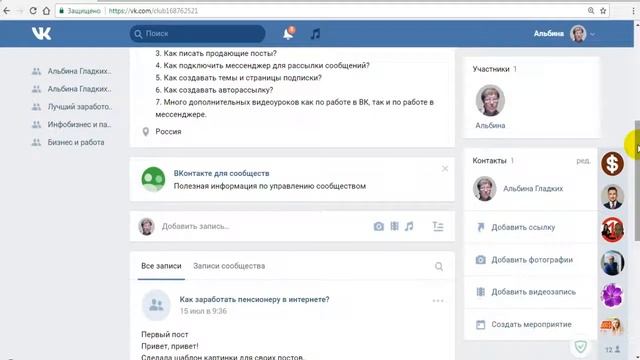
Task: Open Лучший заработо.. in left sidebar
Action: coord(80,107)
